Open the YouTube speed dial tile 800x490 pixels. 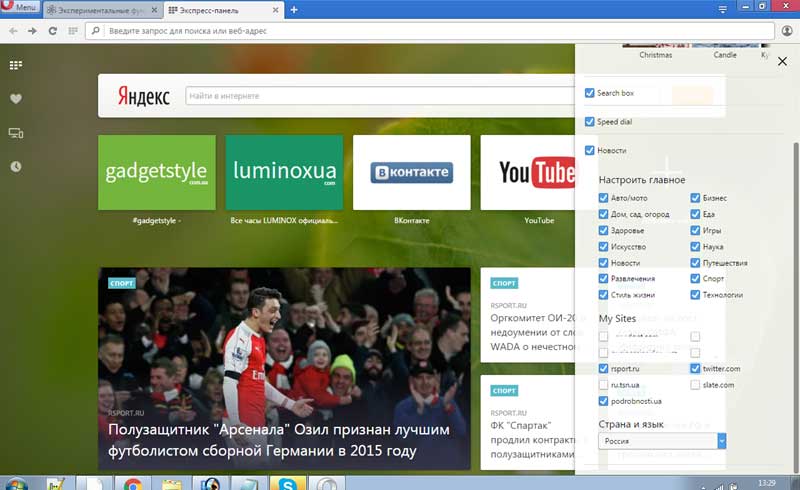528,173
